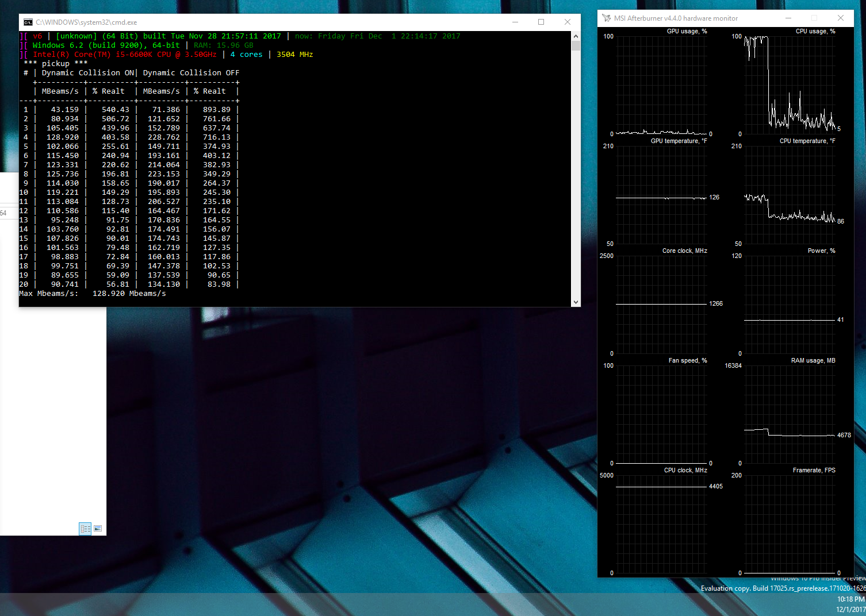Click the value 214.064 in row 7
The image size is (866, 616).
click(x=164, y=165)
